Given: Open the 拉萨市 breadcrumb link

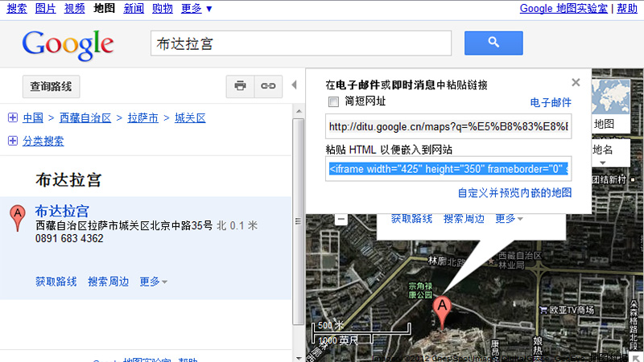Looking at the screenshot, I should (142, 118).
